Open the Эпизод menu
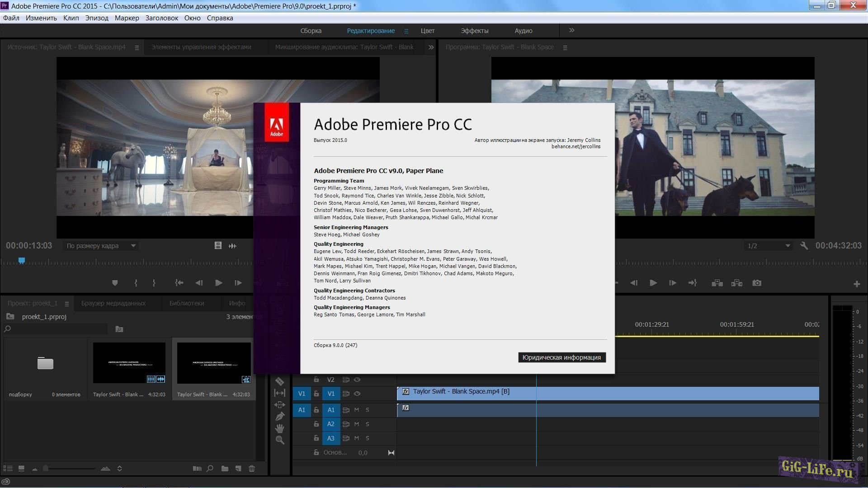The image size is (868, 488). [x=97, y=18]
